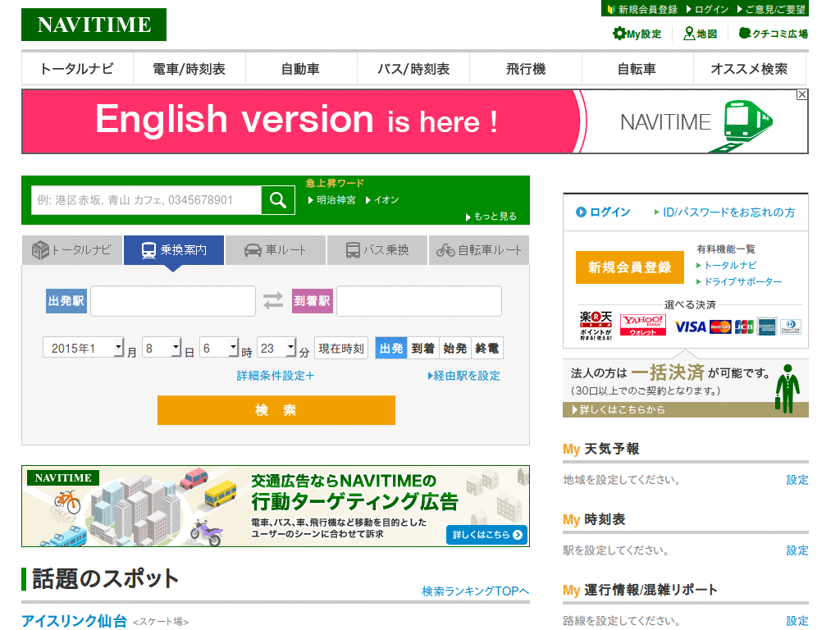840x630 pixels.
Task: Click the JCB logo
Action: click(744, 326)
